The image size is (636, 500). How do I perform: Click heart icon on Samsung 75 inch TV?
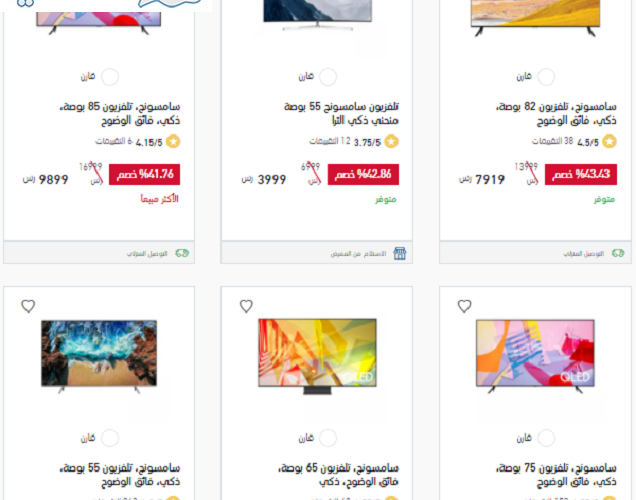point(464,306)
